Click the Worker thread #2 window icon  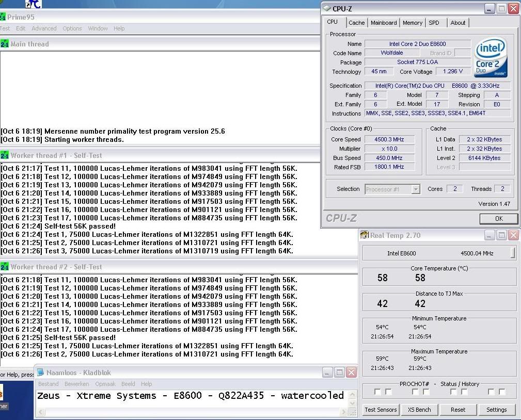pyautogui.click(x=4, y=267)
